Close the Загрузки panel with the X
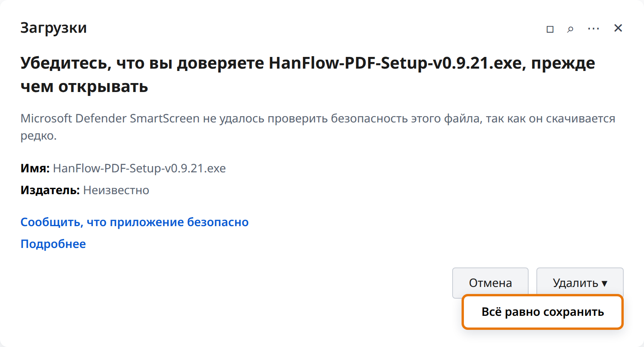644x347 pixels. click(618, 28)
